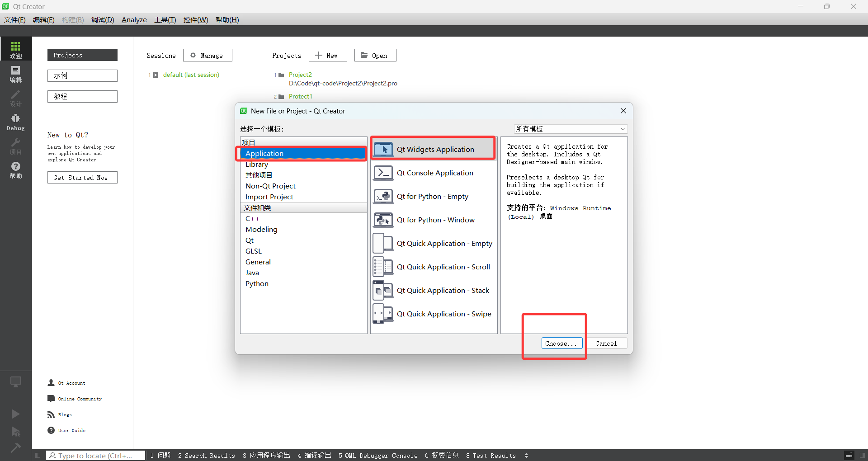The width and height of the screenshot is (868, 461).
Task: Select the Library category
Action: (303, 164)
